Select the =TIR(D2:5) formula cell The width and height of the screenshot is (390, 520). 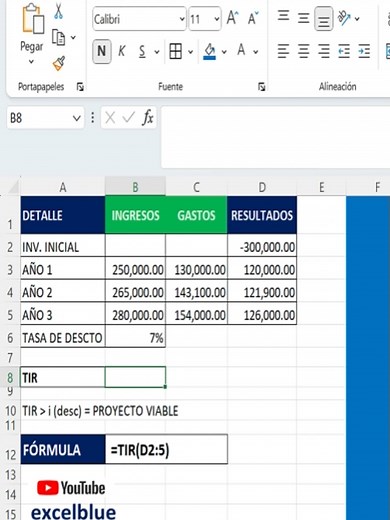166,449
